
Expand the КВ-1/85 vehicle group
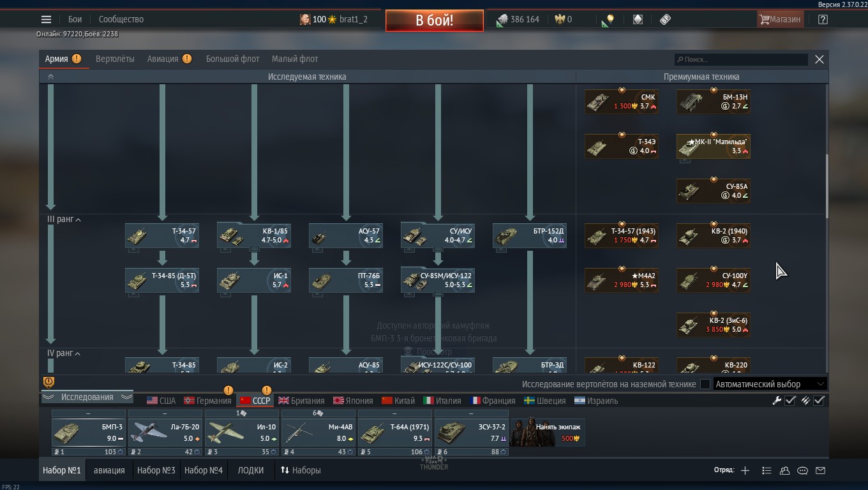[254, 235]
